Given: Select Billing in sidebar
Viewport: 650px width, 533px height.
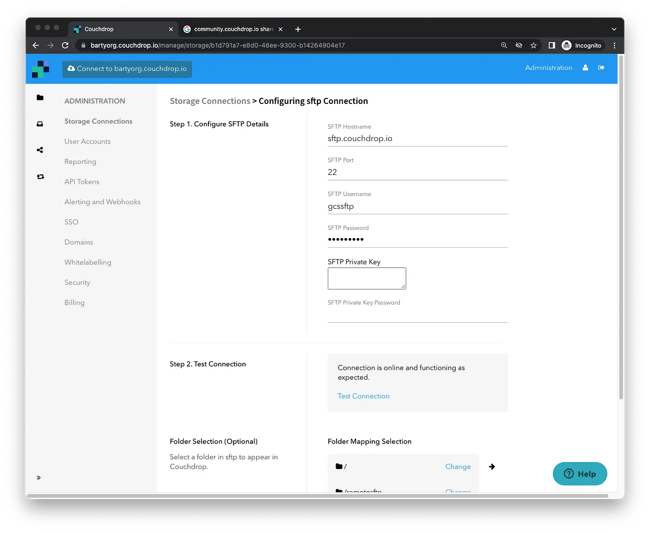Looking at the screenshot, I should [x=74, y=303].
